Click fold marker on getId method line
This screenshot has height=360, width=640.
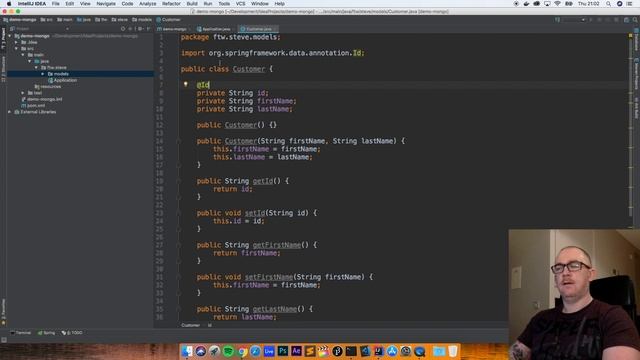179,181
